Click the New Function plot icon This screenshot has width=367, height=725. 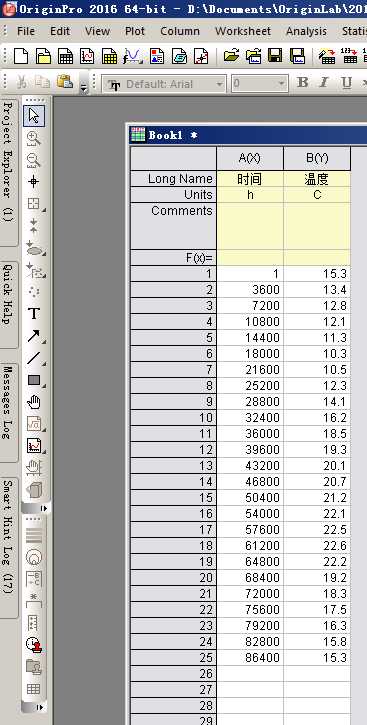(132, 56)
